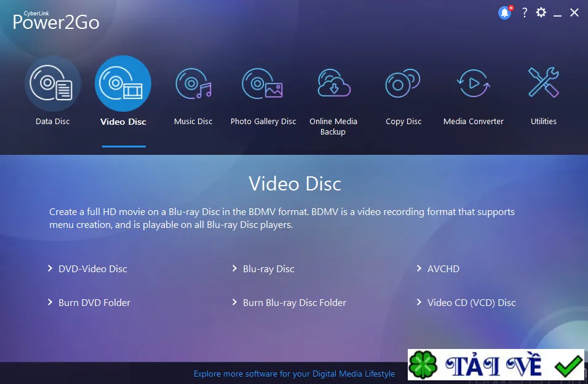The height and width of the screenshot is (384, 588).
Task: Select the Data Disc icon
Action: (x=52, y=84)
